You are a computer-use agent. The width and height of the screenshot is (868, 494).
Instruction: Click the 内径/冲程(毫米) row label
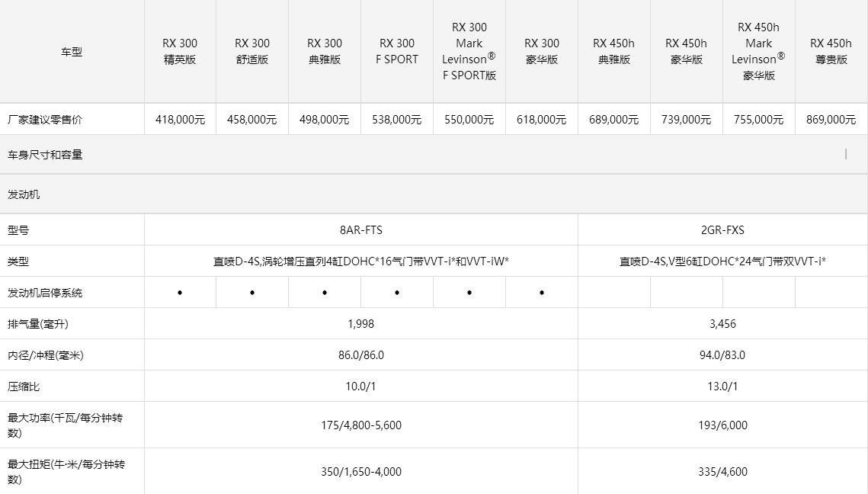tap(46, 355)
